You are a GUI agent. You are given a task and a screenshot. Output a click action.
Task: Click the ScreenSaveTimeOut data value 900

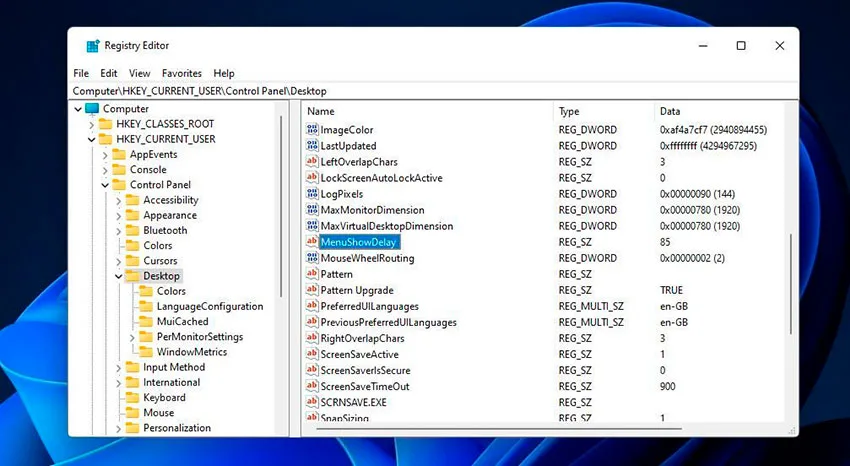668,386
